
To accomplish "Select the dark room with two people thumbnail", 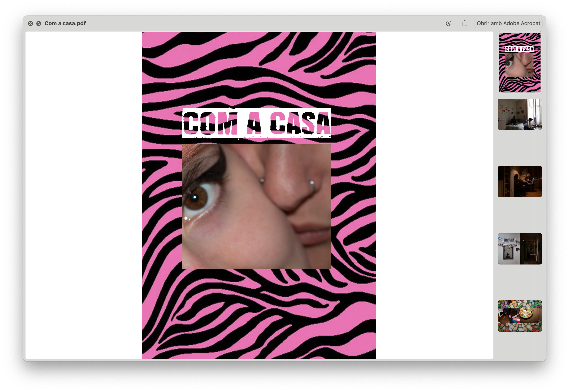I will pos(519,182).
